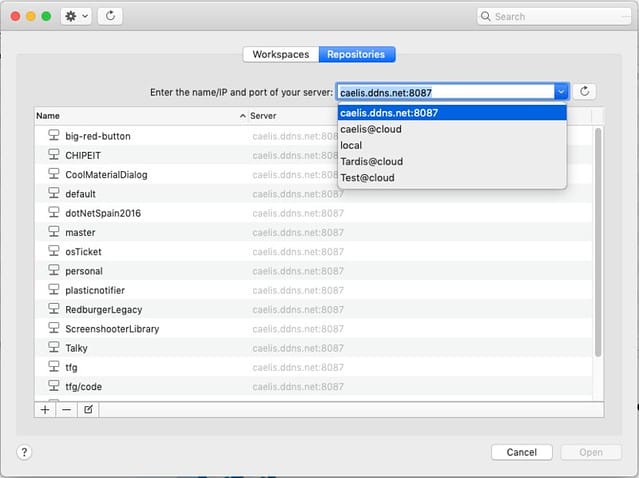Open help with the question mark button
Image resolution: width=639 pixels, height=478 pixels.
point(24,452)
